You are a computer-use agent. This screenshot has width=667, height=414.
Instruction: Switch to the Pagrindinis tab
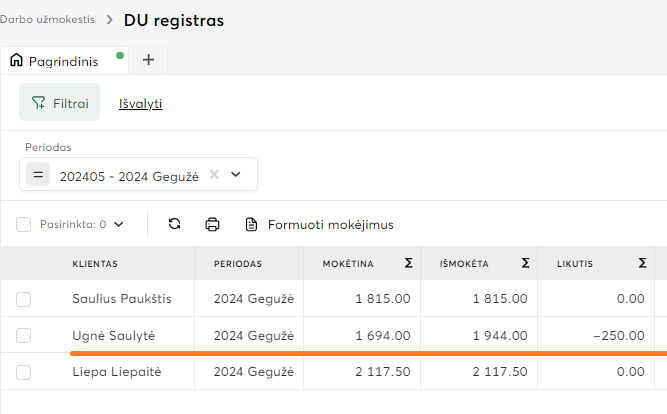63,61
